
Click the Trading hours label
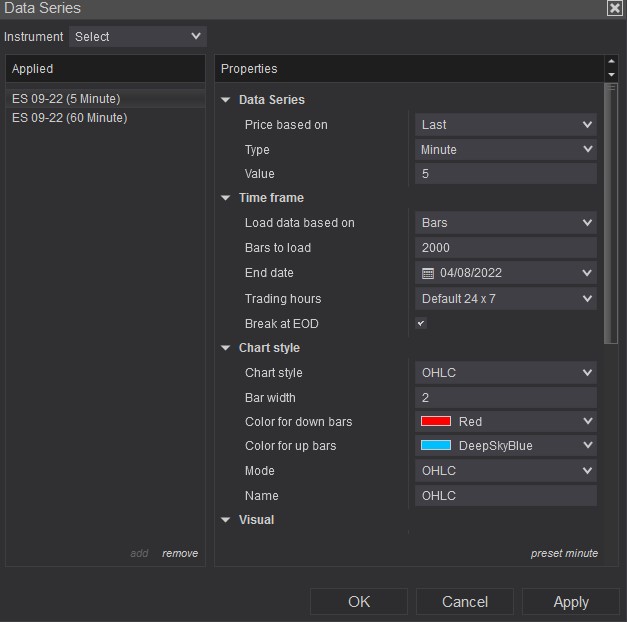click(283, 299)
